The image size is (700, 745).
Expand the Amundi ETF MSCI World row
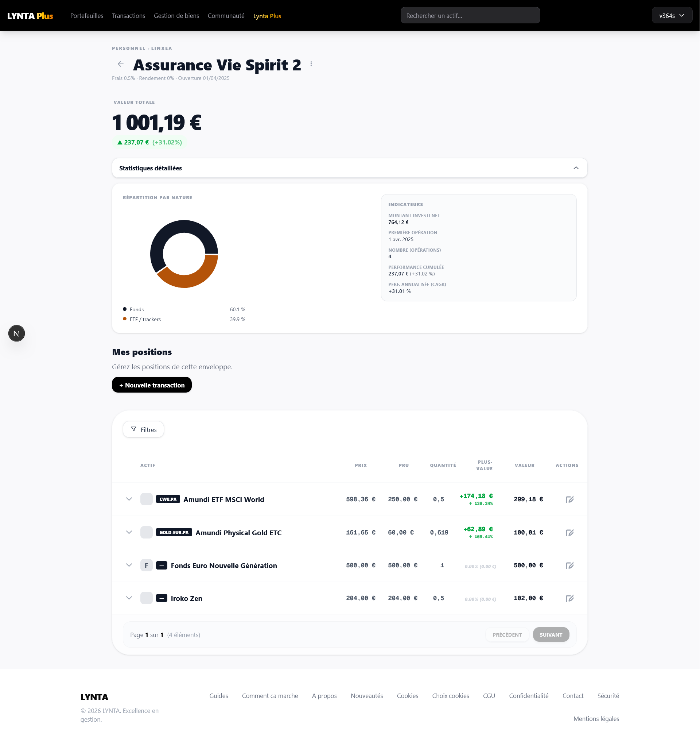129,499
